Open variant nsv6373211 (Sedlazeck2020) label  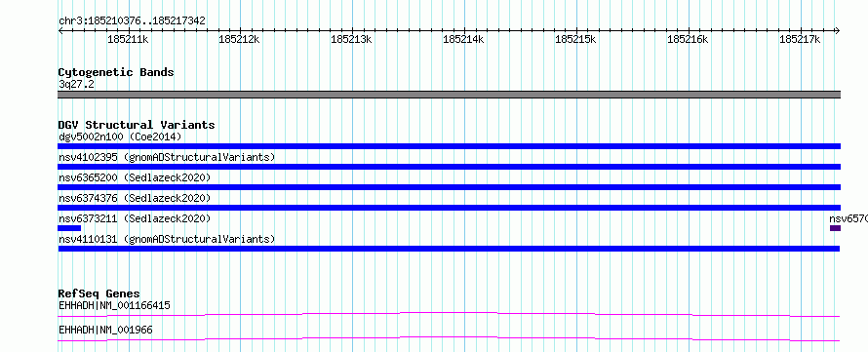click(x=135, y=218)
